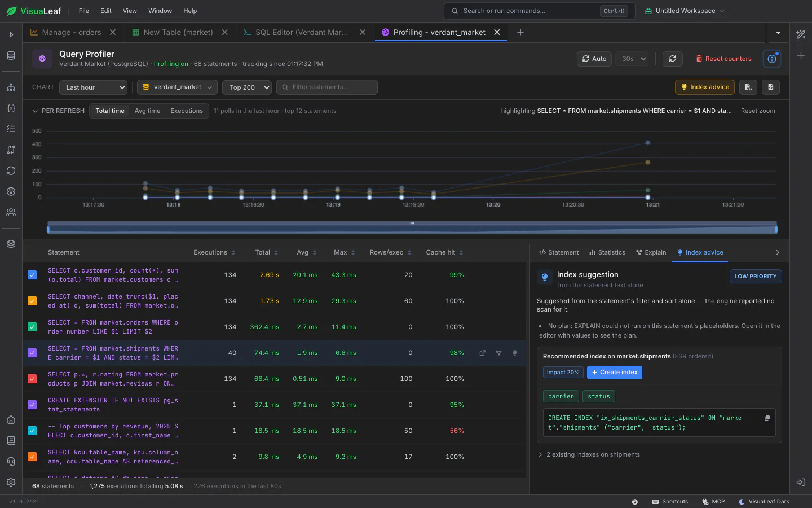Switch to the Explain tab

point(651,253)
